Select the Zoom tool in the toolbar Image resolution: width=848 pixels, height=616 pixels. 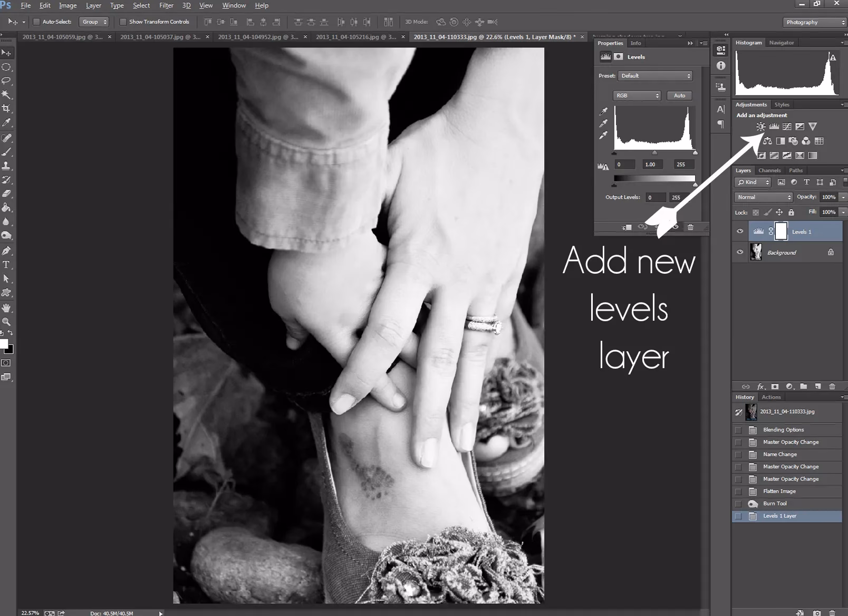7,322
